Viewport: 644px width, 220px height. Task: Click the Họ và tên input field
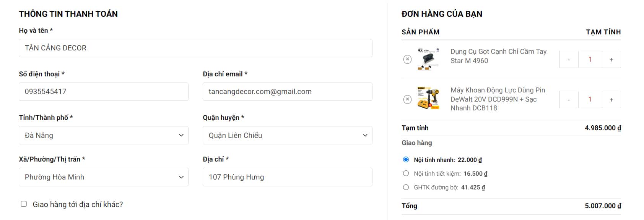tap(195, 48)
